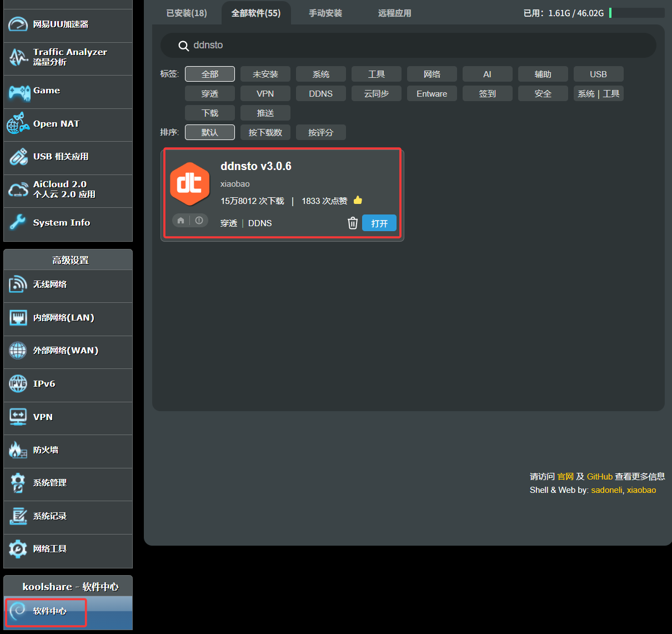This screenshot has height=634, width=672.
Task: Click the search magnifier icon
Action: pos(184,46)
